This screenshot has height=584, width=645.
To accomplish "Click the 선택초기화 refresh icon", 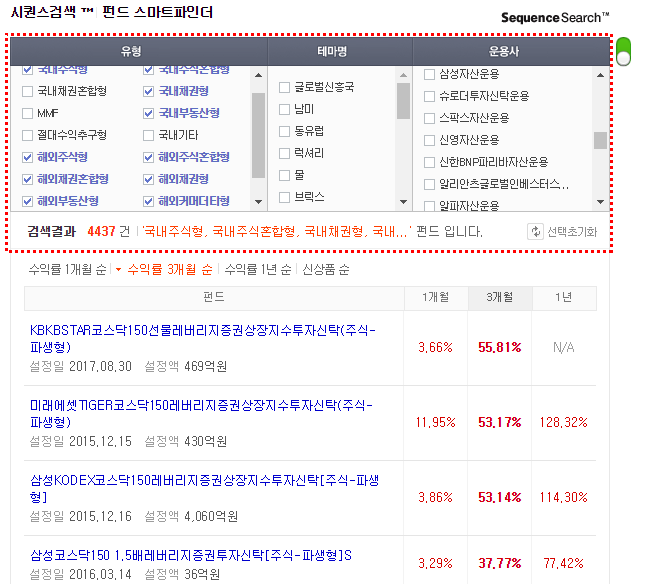I will point(535,232).
